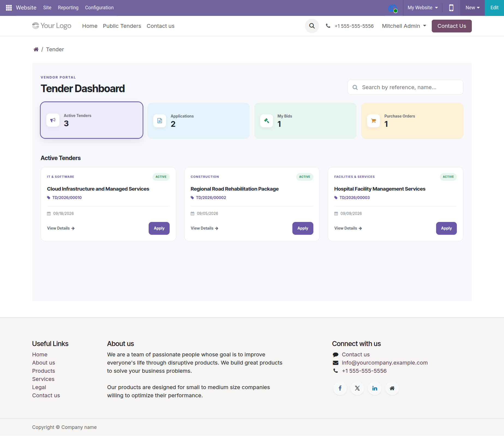Expand the Mitchell Admin user menu
The image size is (504, 436).
pyautogui.click(x=404, y=26)
